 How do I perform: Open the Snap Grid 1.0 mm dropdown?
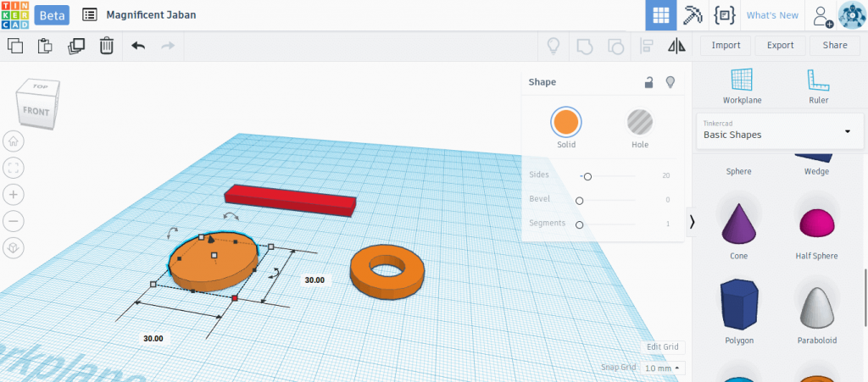[x=663, y=368]
